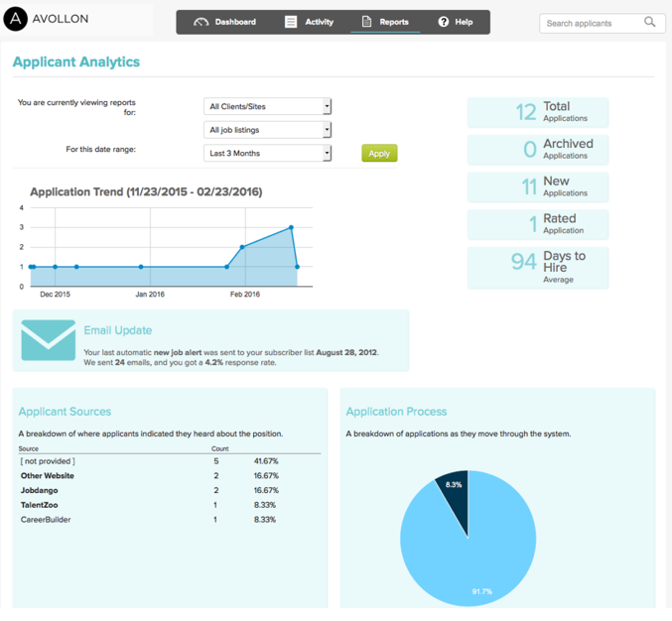The width and height of the screenshot is (672, 621).
Task: Switch to the Dashboard tab
Action: coord(225,22)
